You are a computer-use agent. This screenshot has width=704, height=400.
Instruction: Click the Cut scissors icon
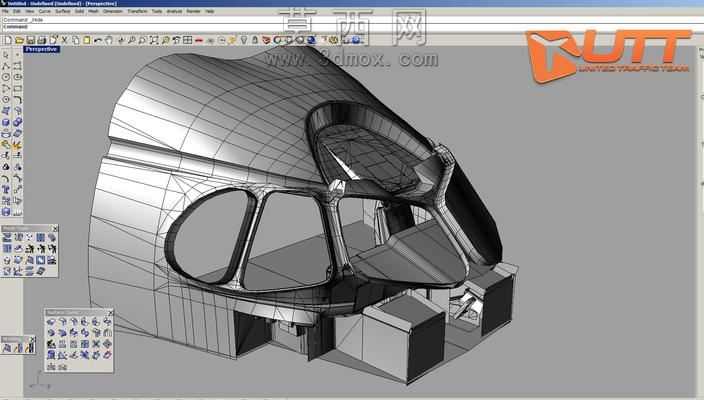pos(64,40)
